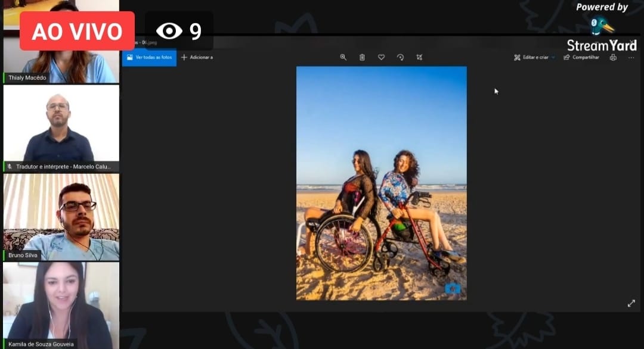Open the 'Compartilhar' share option
Viewport: 644px width, 349px height.
pyautogui.click(x=581, y=57)
